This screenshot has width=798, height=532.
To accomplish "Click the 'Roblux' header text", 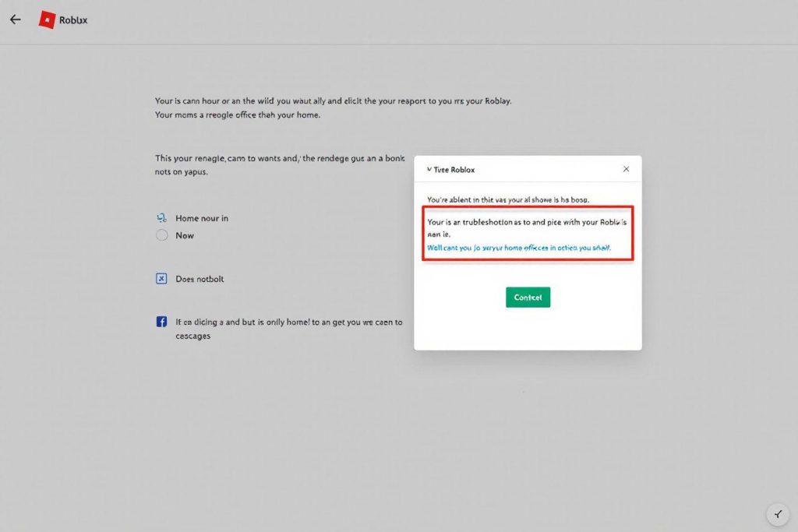I will [x=73, y=20].
